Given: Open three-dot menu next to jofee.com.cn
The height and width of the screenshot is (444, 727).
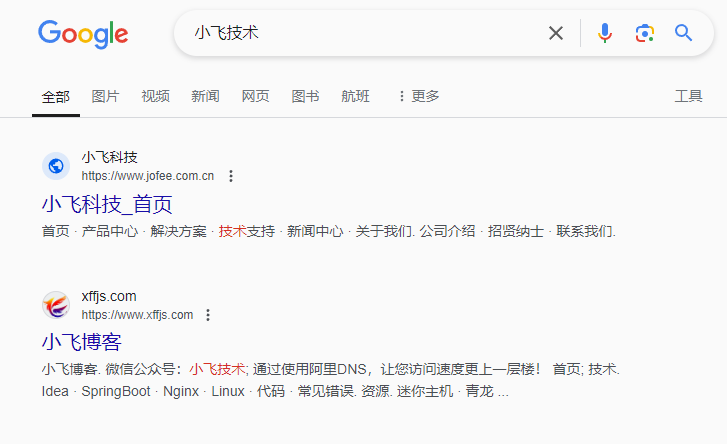Looking at the screenshot, I should (x=231, y=176).
